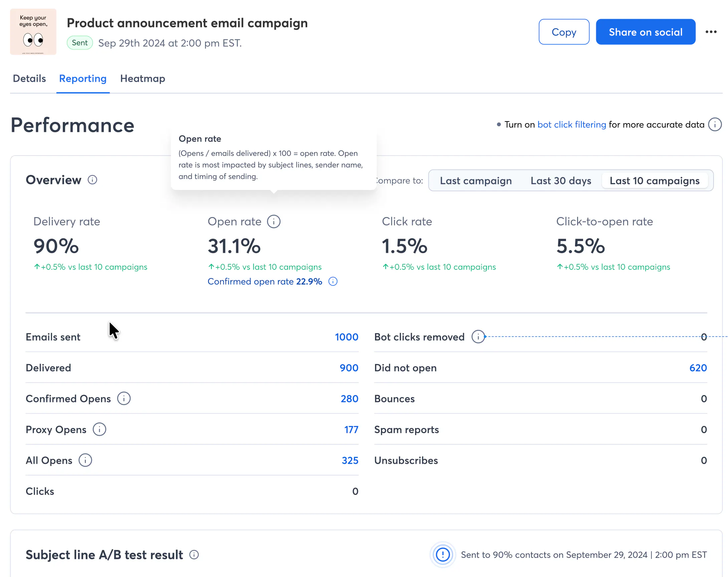
Task: Click bot filtering accuracy info icon
Action: (715, 125)
